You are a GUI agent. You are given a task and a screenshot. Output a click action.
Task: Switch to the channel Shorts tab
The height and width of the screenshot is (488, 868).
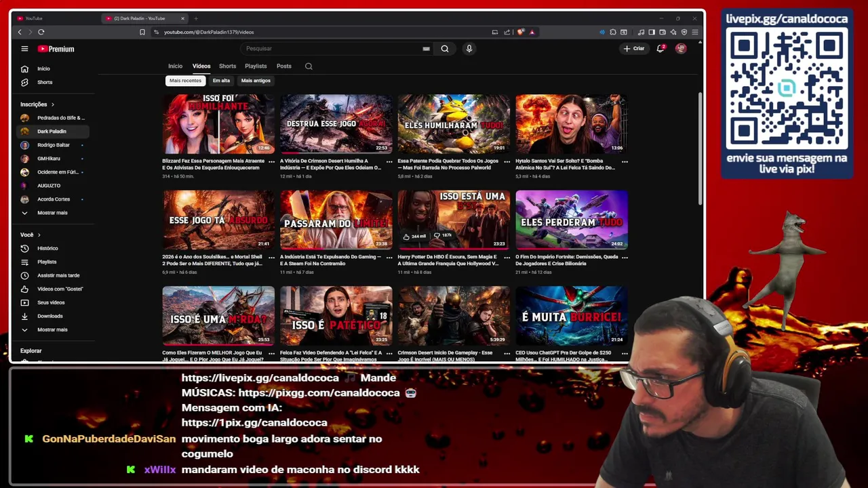(227, 66)
